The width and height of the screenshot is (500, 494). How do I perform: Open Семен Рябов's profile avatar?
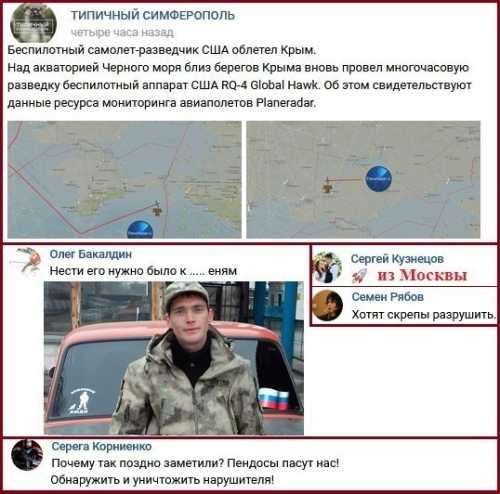[x=328, y=306]
